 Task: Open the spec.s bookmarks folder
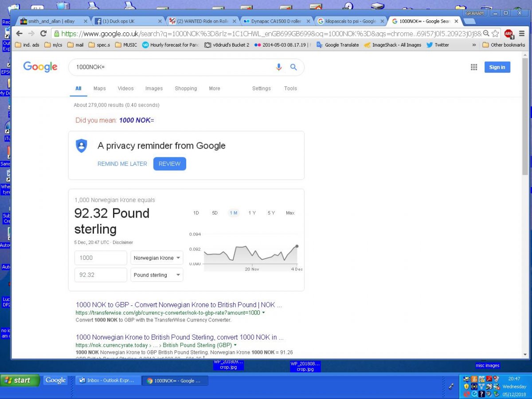pos(99,45)
